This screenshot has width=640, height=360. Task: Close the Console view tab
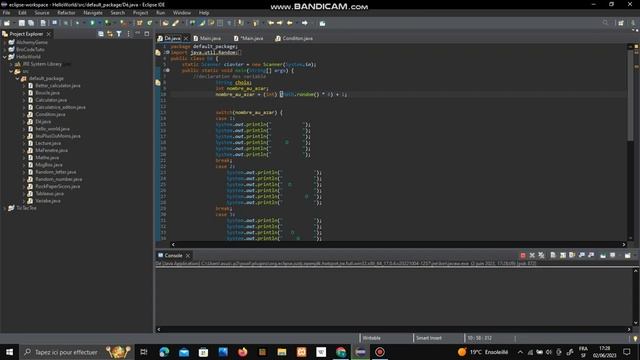tap(188, 256)
